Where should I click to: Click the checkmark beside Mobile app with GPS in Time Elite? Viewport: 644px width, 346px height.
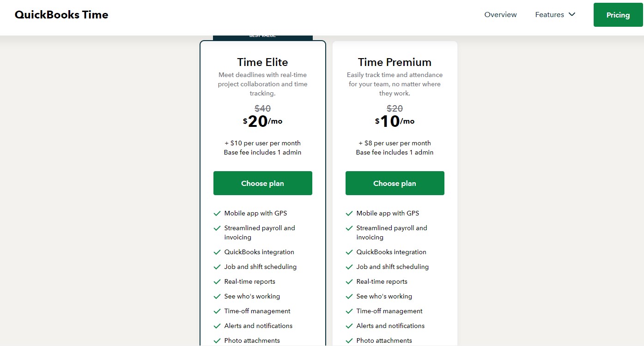217,213
